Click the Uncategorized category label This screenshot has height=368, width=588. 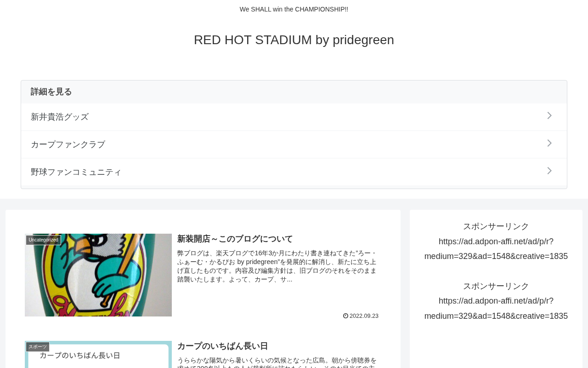click(x=44, y=240)
